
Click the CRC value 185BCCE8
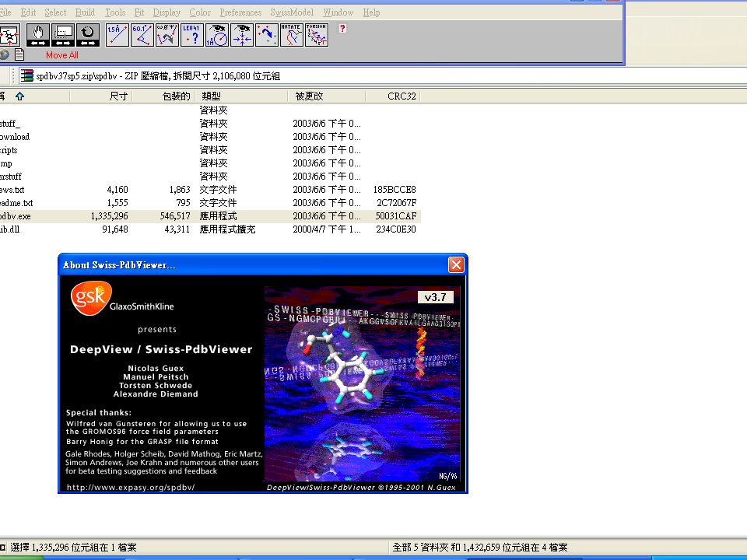tap(395, 190)
